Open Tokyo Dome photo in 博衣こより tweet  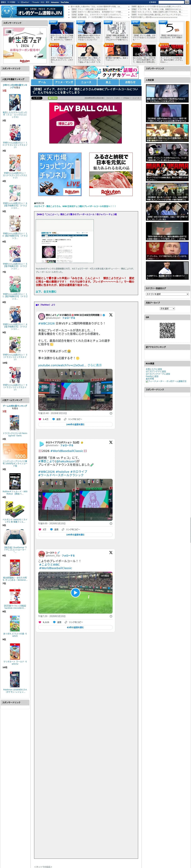[75, 390]
